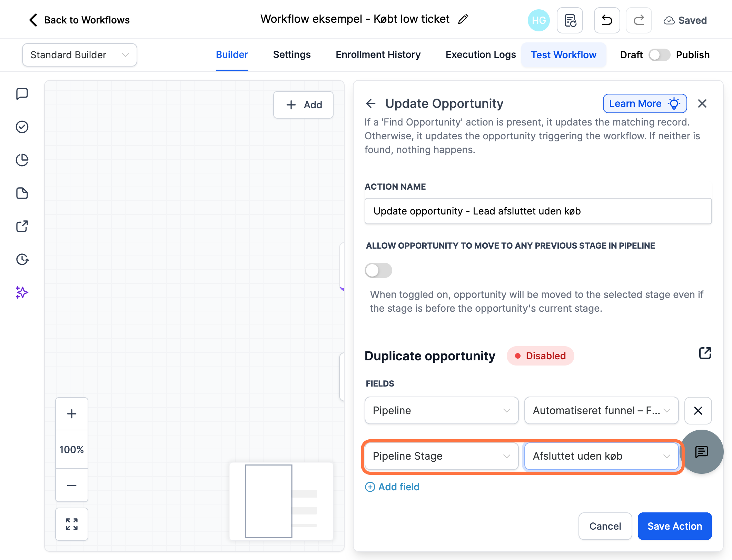Open the Execution Logs tab

click(481, 55)
